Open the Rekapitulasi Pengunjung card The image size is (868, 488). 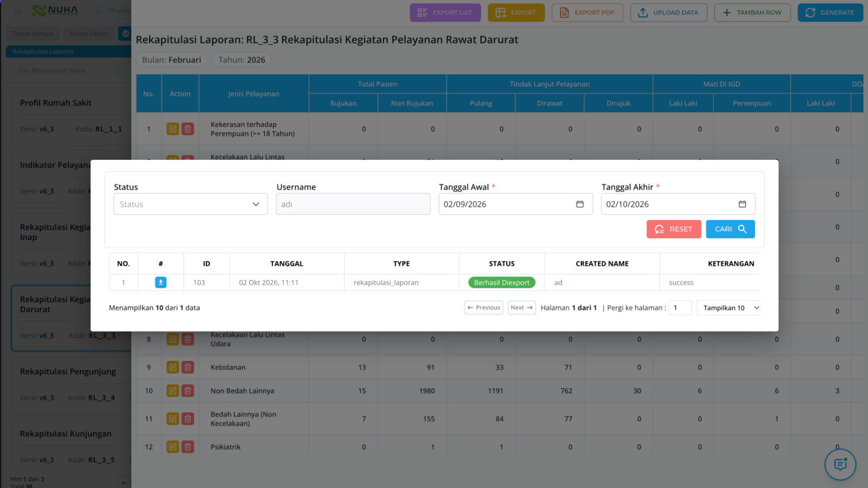point(71,384)
